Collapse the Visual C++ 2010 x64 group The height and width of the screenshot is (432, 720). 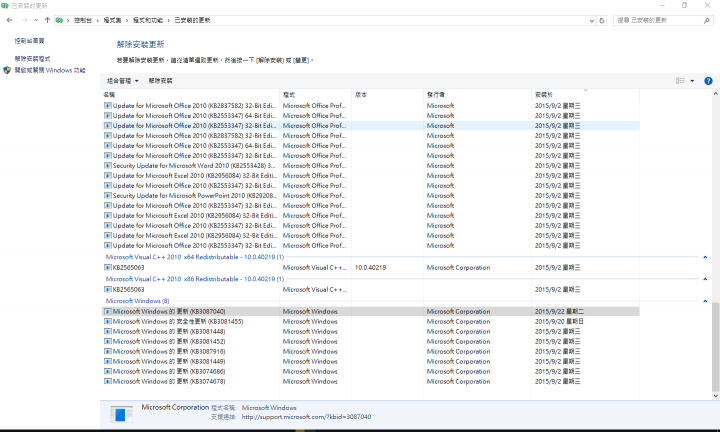[x=705, y=257]
